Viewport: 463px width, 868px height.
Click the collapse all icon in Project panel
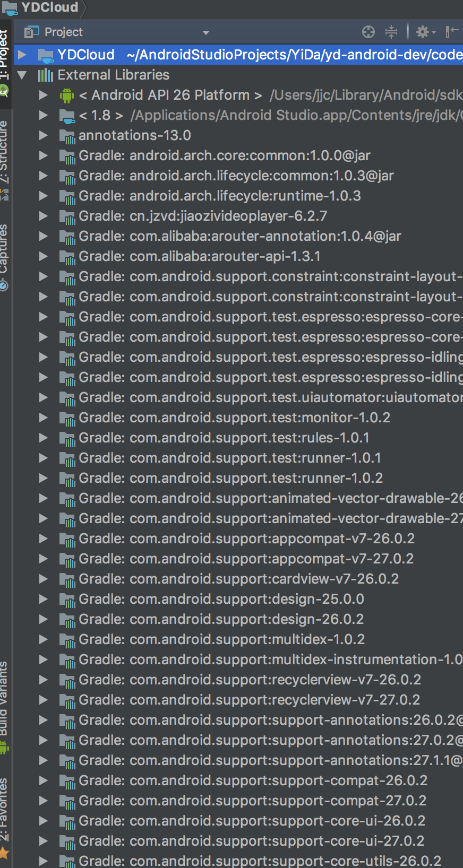click(391, 32)
